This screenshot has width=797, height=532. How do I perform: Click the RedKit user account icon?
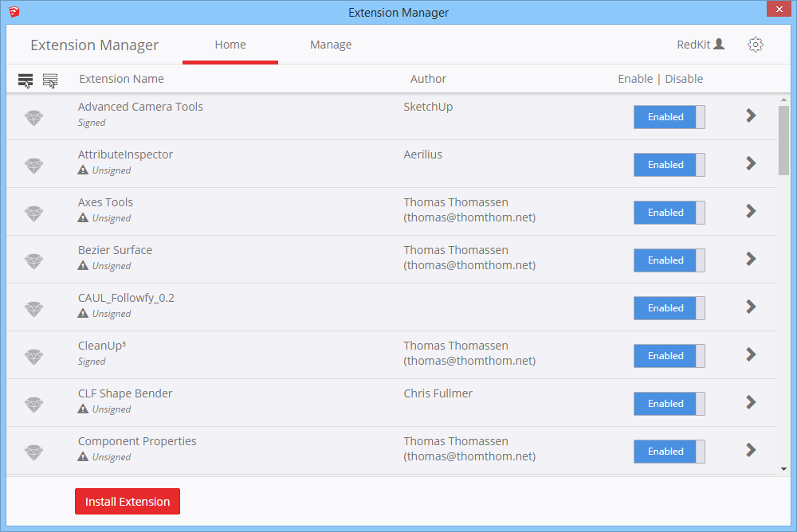click(x=719, y=45)
